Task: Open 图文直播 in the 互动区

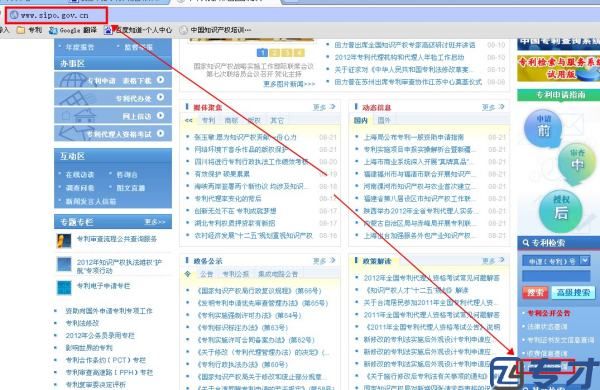Action: [x=130, y=188]
